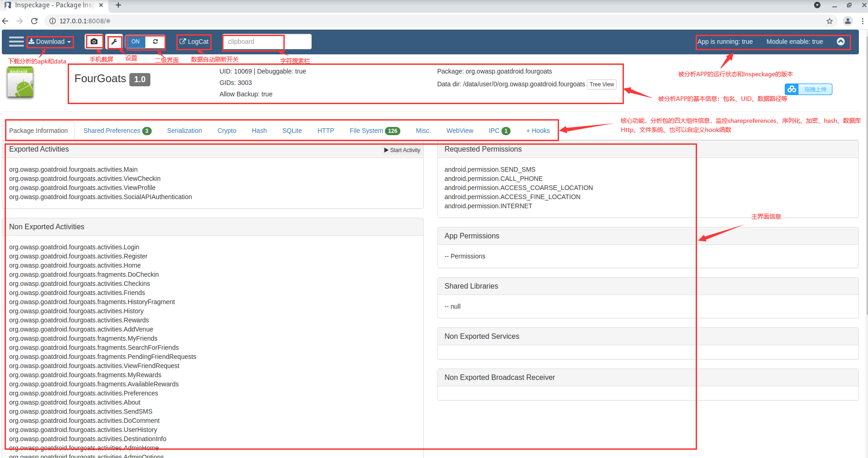The image size is (868, 458).
Task: Go forward in browser
Action: point(20,21)
